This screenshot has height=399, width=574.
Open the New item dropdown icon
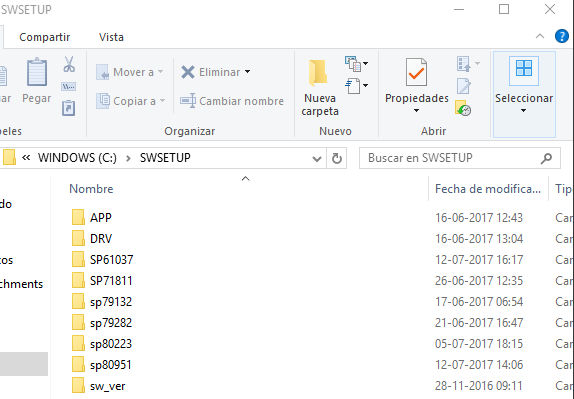point(356,64)
